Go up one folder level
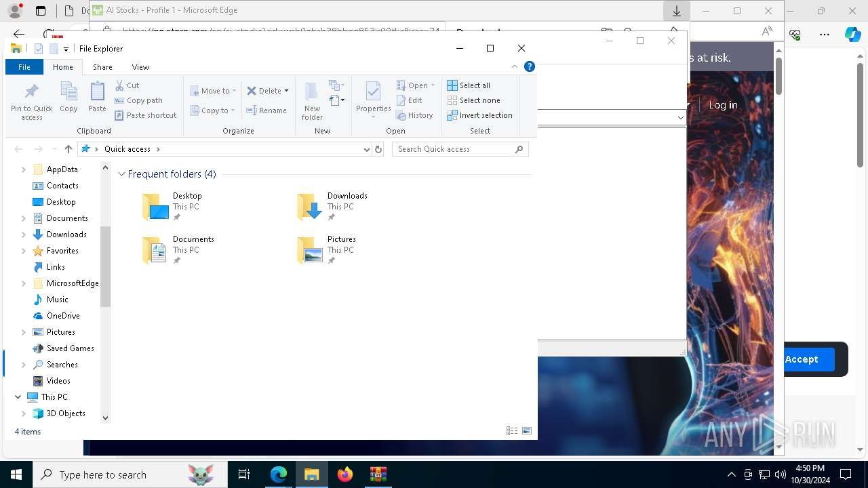This screenshot has height=488, width=868. click(x=68, y=149)
